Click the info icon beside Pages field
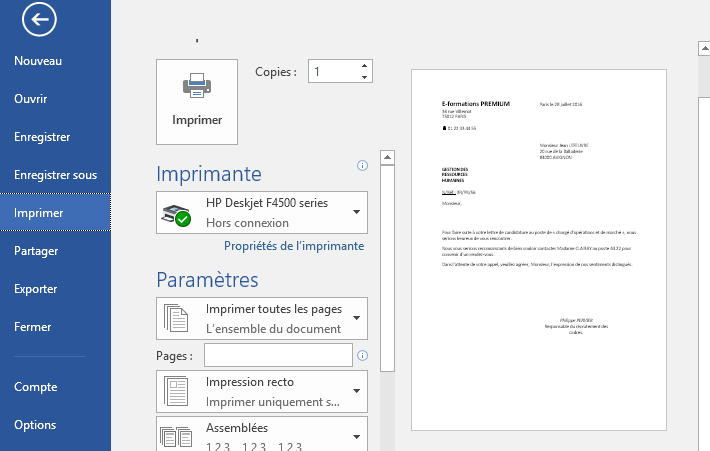710x451 pixels. click(x=362, y=355)
